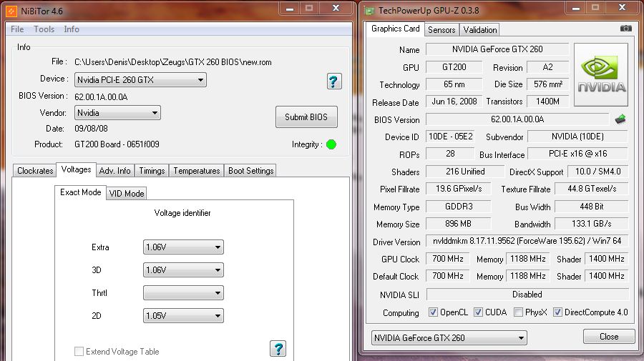The width and height of the screenshot is (644, 361).
Task: Click the Submit BIOS button
Action: (x=306, y=117)
